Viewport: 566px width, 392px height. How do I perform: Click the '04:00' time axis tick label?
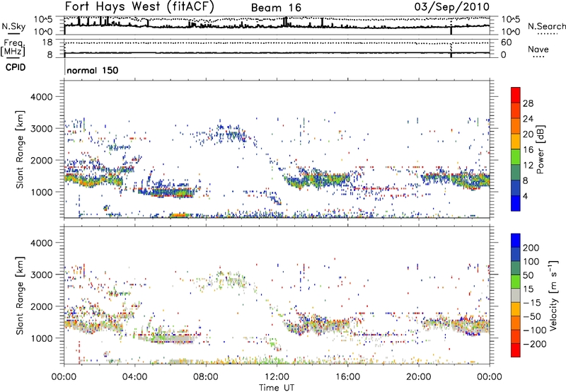(x=134, y=377)
